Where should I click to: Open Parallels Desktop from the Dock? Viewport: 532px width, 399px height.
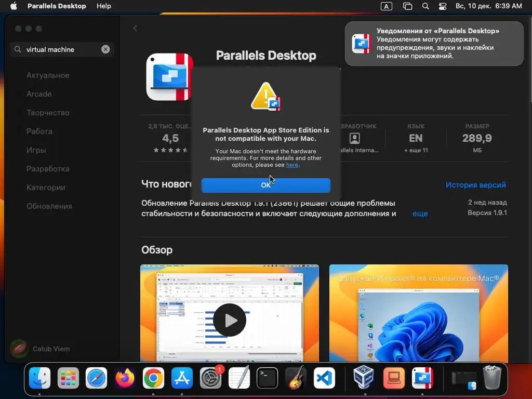pos(422,378)
